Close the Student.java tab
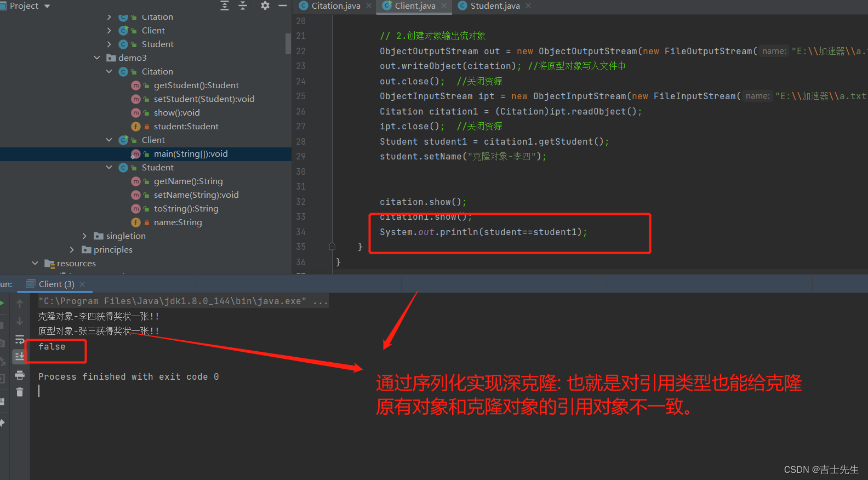The width and height of the screenshot is (868, 480). (528, 6)
